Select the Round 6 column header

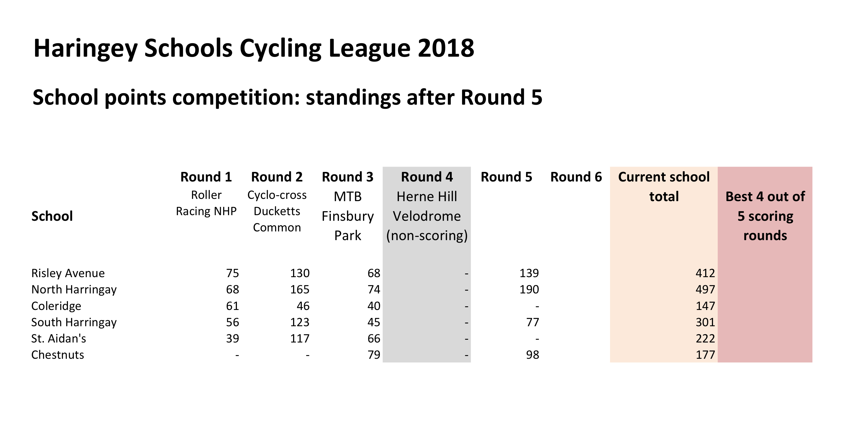click(x=576, y=177)
